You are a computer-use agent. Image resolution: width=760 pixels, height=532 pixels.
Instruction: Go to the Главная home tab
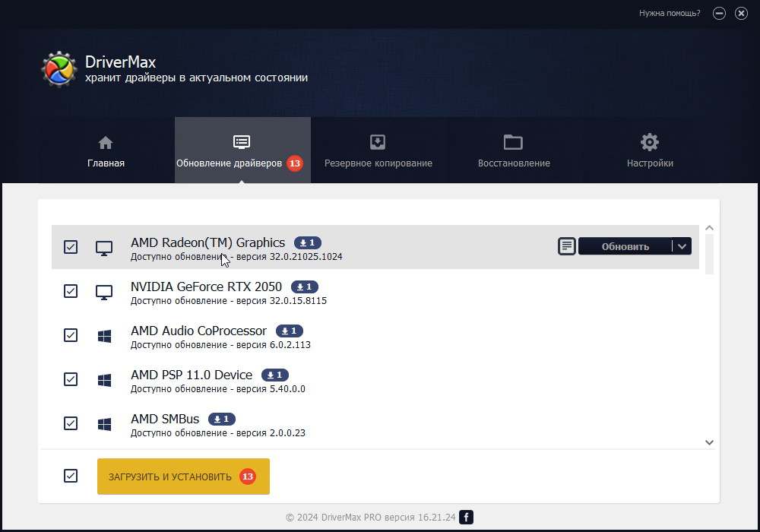pos(106,150)
